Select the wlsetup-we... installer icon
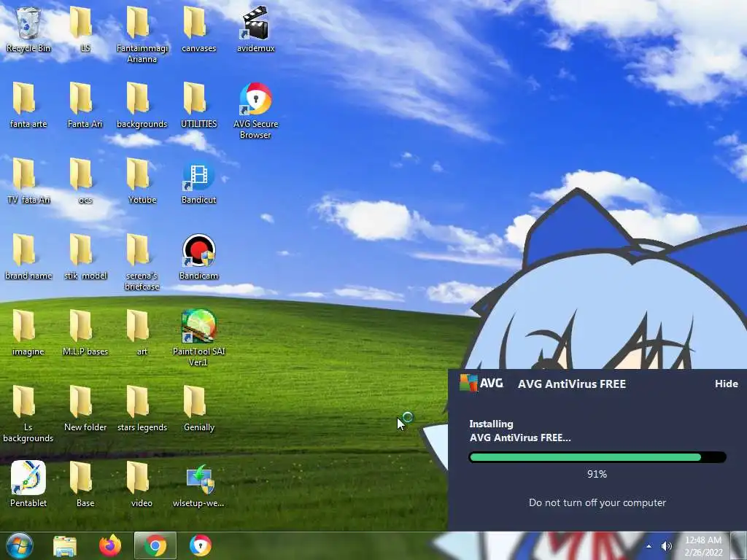Viewport: 747px width, 560px height. [x=198, y=486]
